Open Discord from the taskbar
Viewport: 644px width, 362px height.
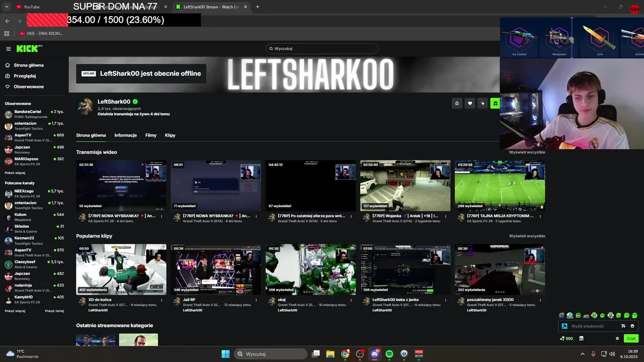pyautogui.click(x=375, y=354)
